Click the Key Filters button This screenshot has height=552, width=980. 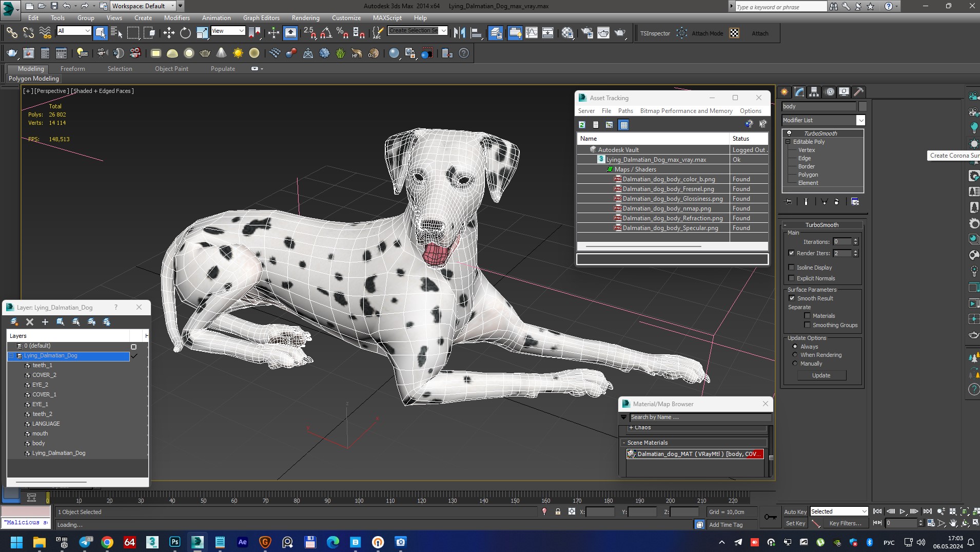click(845, 523)
